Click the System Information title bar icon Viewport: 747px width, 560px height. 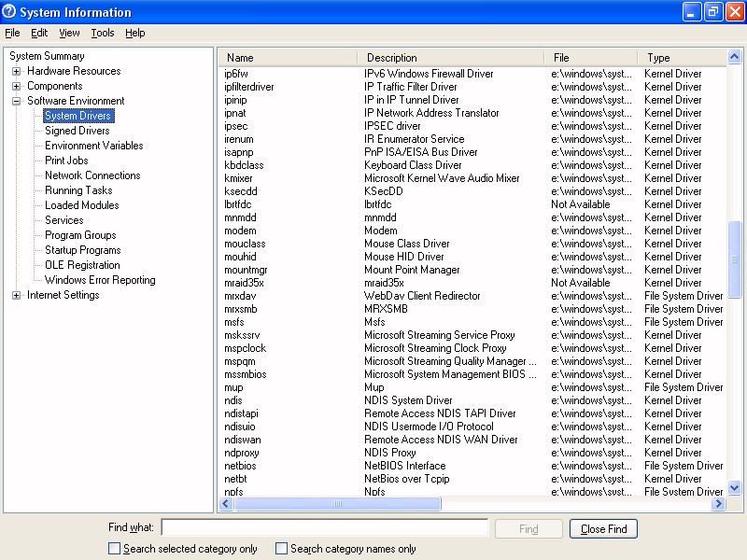pos(9,12)
